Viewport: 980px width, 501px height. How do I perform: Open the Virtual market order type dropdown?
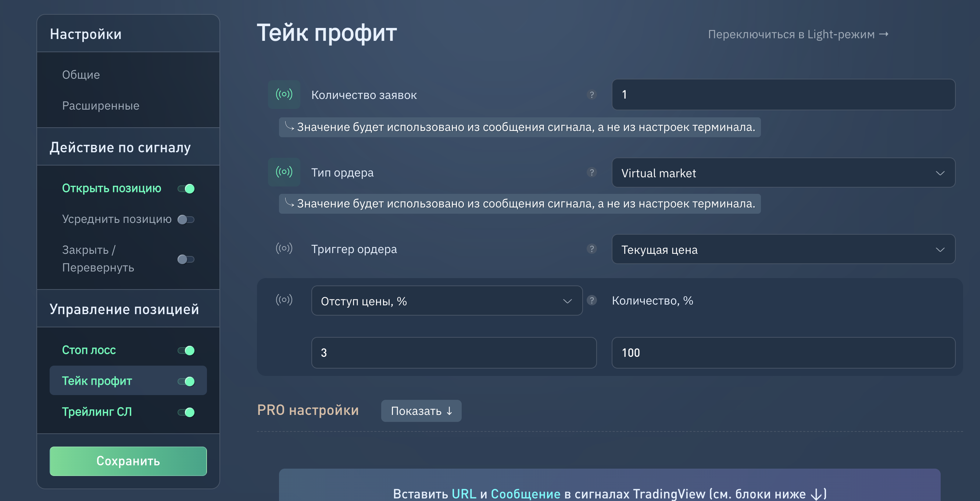coord(783,173)
